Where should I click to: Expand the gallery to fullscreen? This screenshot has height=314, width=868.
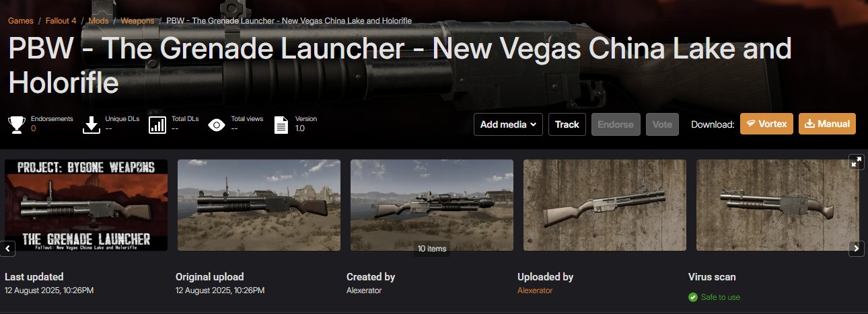856,162
